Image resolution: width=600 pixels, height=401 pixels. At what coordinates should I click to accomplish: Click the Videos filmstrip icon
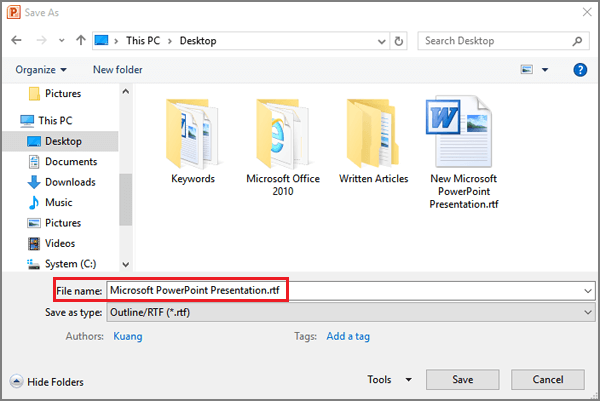tap(34, 243)
